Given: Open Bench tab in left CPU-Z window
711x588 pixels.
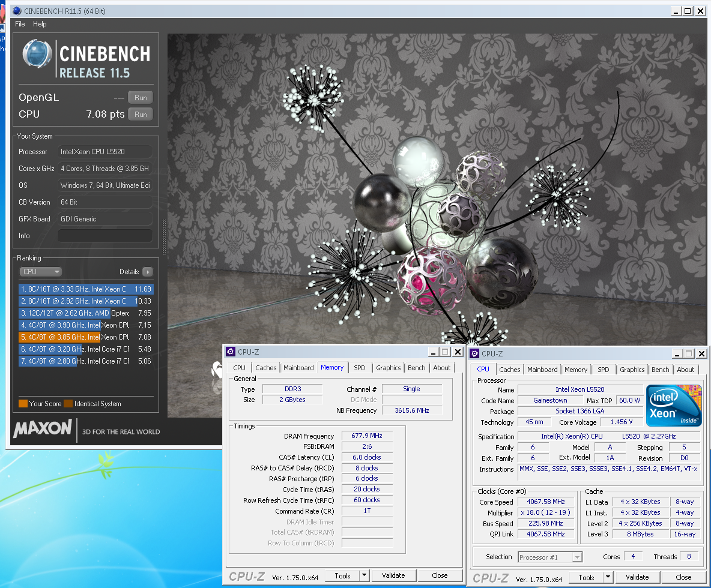Looking at the screenshot, I should (416, 368).
